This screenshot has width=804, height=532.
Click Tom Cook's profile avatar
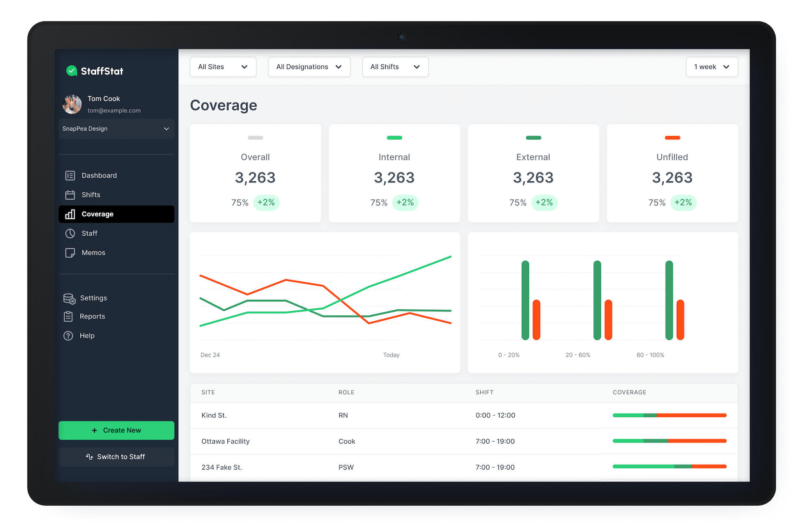point(72,104)
